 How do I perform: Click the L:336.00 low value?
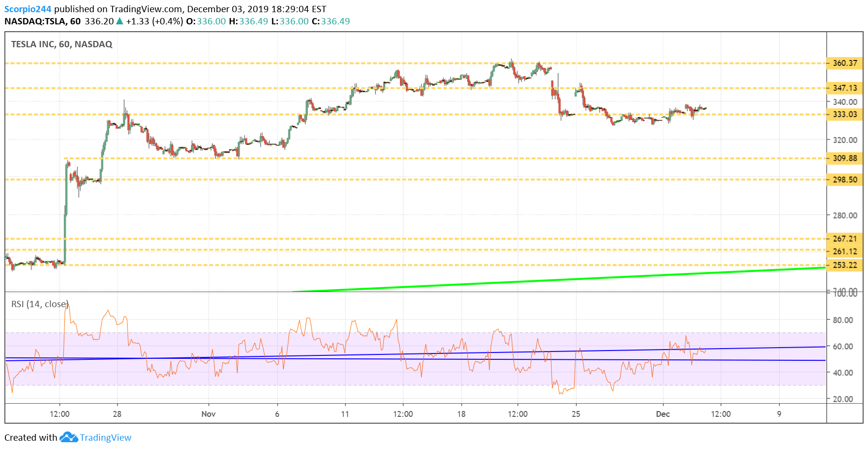point(290,21)
